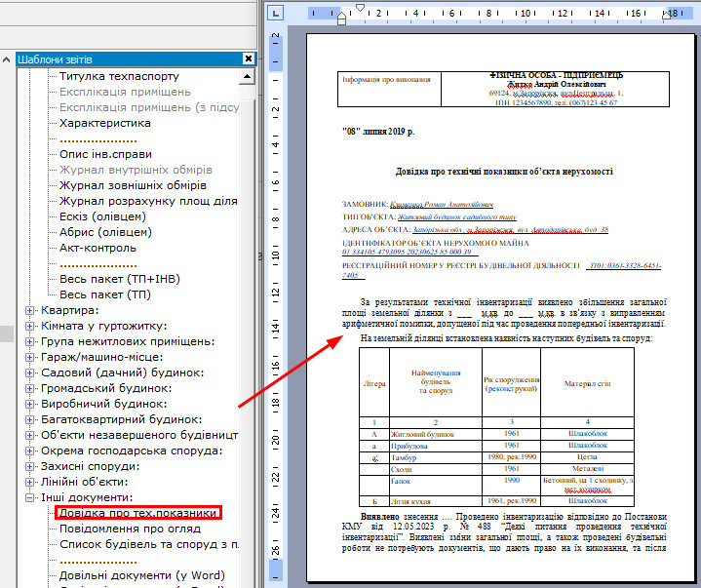The width and height of the screenshot is (701, 588).
Task: Select greyed Журнал внутрішніх обмірів item
Action: [136, 170]
